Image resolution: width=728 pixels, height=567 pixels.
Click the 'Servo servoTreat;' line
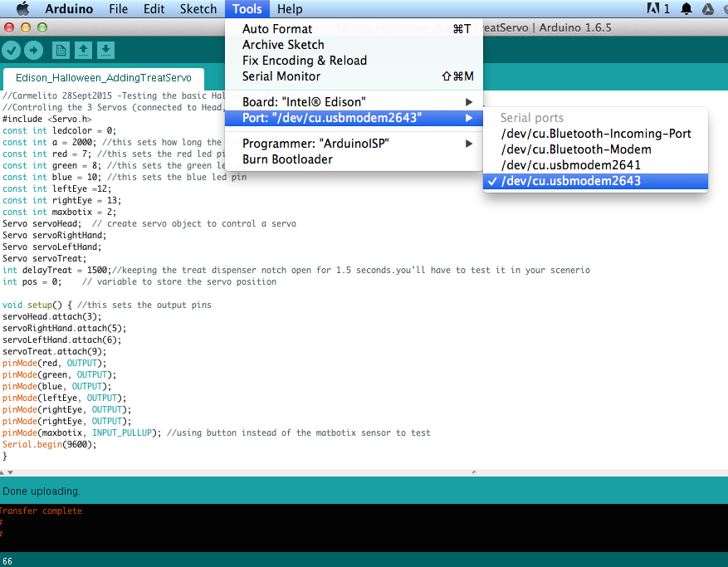(44, 259)
